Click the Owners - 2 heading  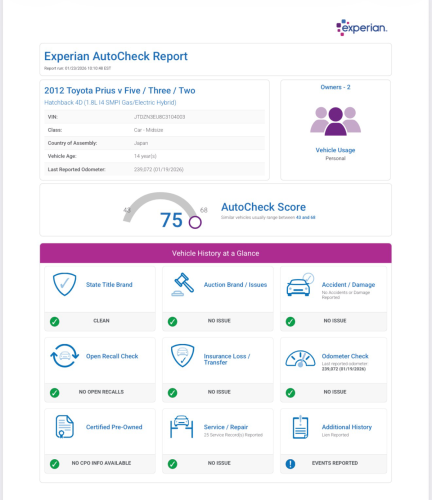[x=335, y=87]
